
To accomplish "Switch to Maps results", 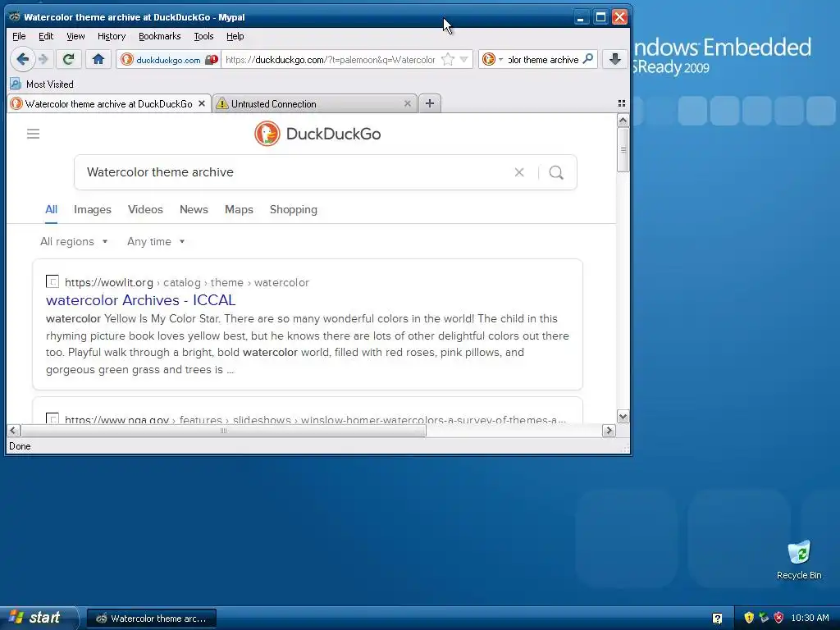I will click(x=239, y=209).
